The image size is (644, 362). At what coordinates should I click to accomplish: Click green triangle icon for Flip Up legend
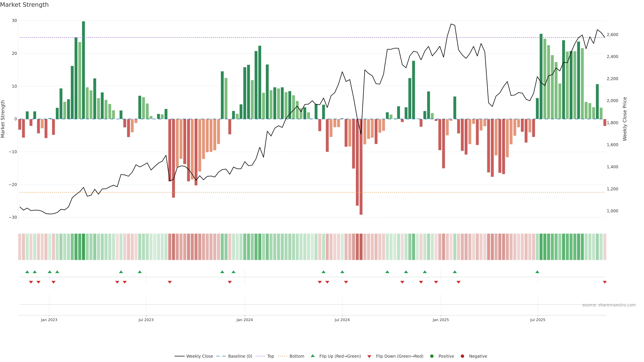pos(312,356)
